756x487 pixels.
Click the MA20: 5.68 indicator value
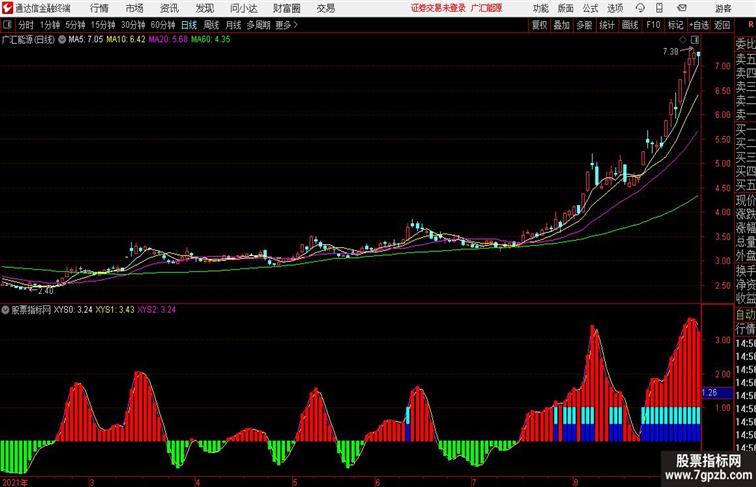168,39
